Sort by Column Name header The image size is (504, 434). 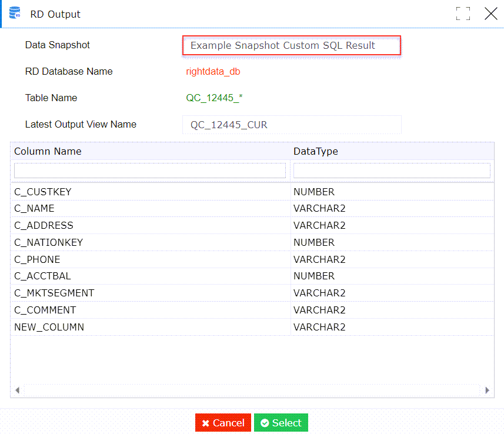pyautogui.click(x=48, y=151)
